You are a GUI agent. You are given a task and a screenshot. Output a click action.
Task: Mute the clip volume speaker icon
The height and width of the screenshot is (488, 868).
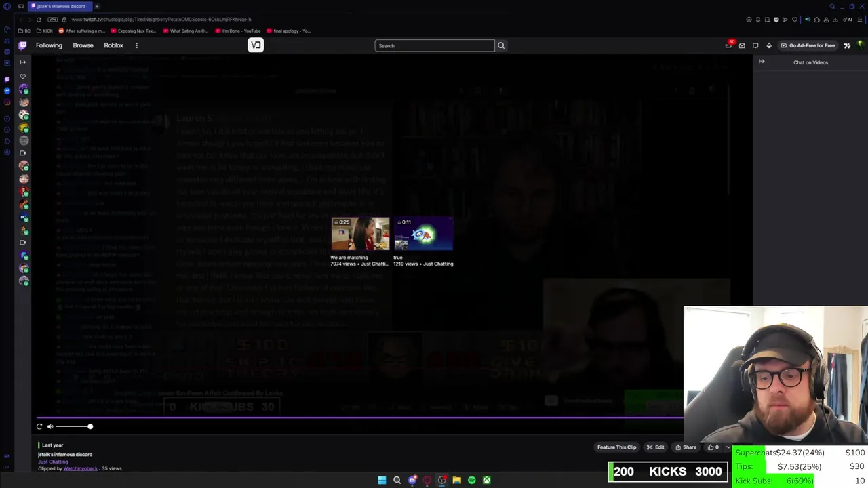click(x=50, y=426)
